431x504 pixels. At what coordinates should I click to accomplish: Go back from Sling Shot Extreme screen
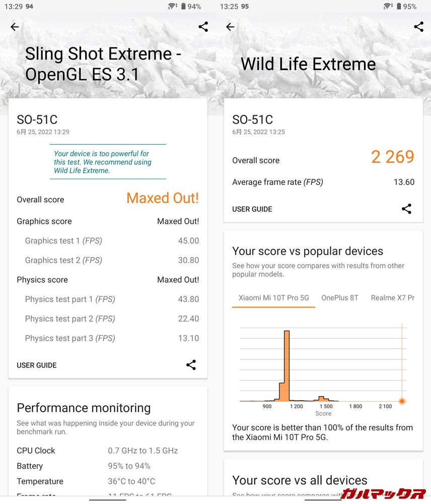click(15, 27)
